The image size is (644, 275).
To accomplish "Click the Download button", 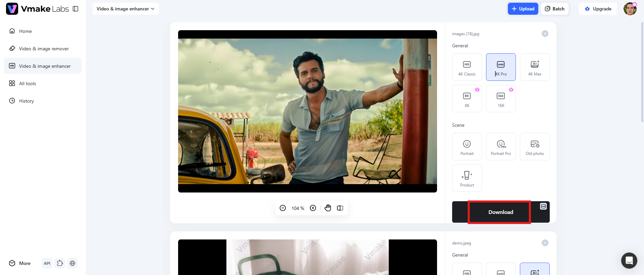I will [501, 212].
